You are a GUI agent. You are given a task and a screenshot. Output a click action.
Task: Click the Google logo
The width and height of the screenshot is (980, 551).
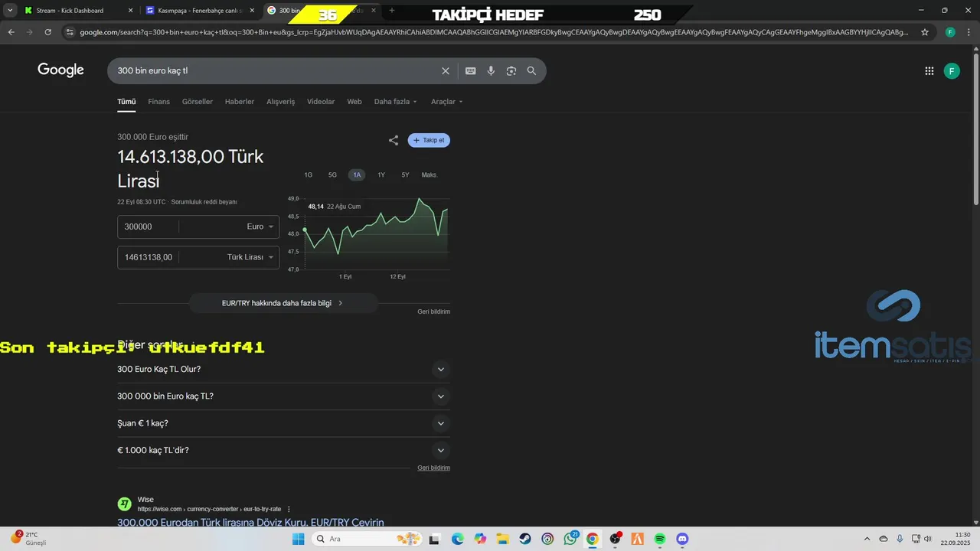pyautogui.click(x=60, y=70)
